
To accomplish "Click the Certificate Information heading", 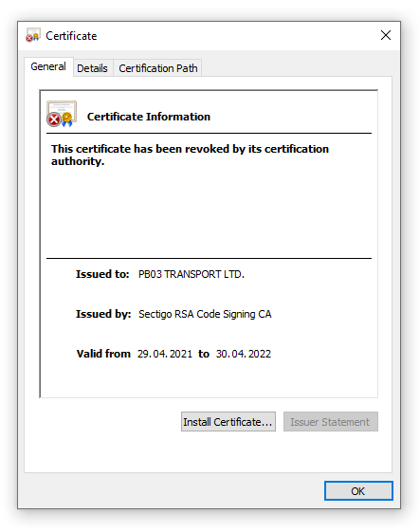I will [149, 117].
